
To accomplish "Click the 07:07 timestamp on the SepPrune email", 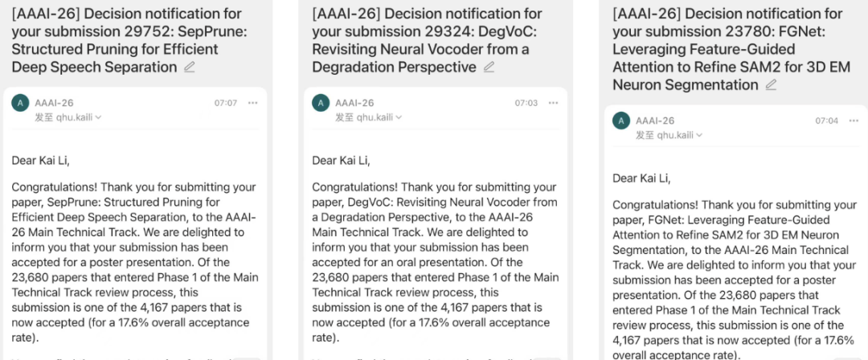I will pyautogui.click(x=226, y=103).
